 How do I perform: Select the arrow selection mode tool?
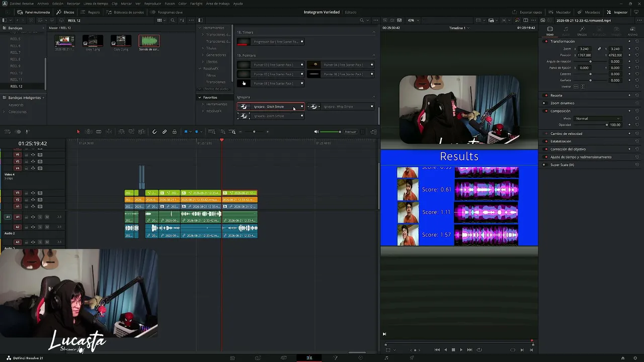point(78,132)
